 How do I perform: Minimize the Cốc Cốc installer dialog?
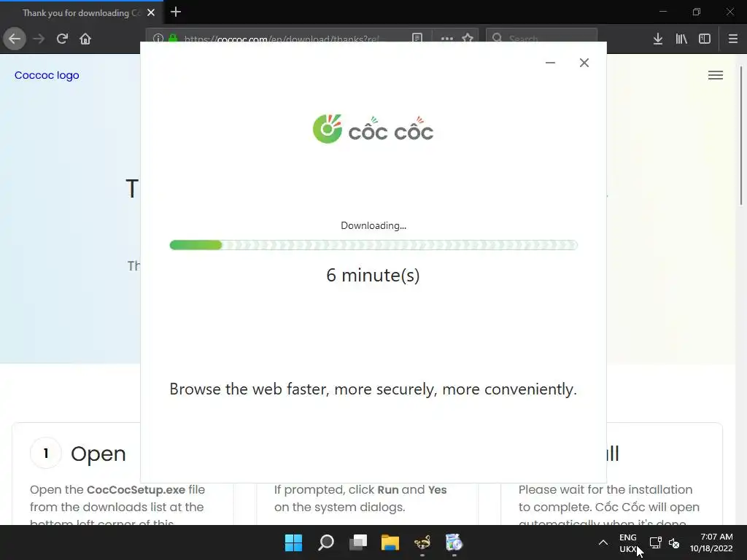550,63
